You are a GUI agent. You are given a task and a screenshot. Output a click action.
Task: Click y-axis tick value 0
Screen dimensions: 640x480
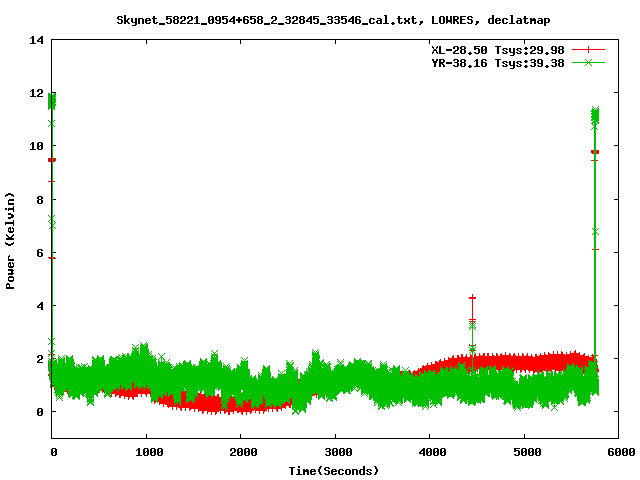(40, 412)
